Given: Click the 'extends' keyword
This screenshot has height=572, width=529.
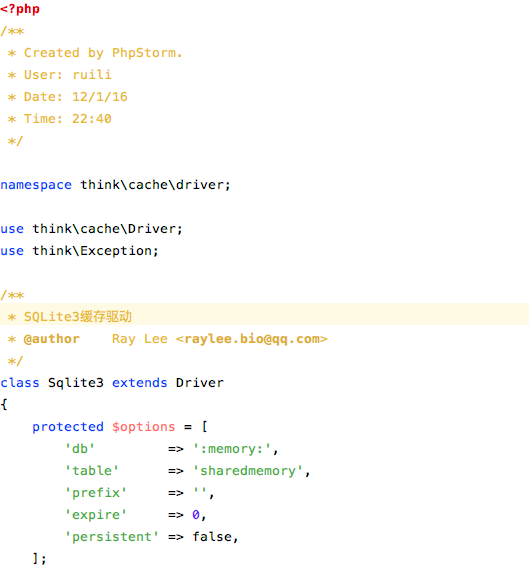Looking at the screenshot, I should (x=140, y=383).
